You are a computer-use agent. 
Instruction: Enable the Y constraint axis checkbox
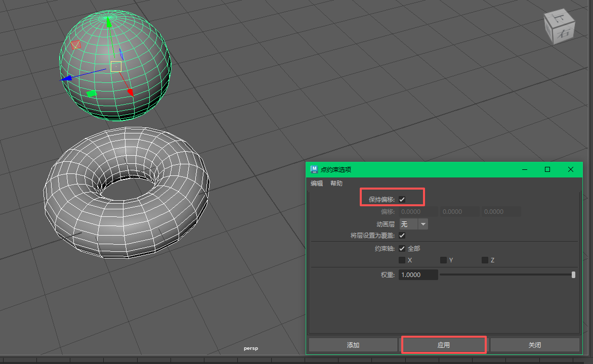443,260
